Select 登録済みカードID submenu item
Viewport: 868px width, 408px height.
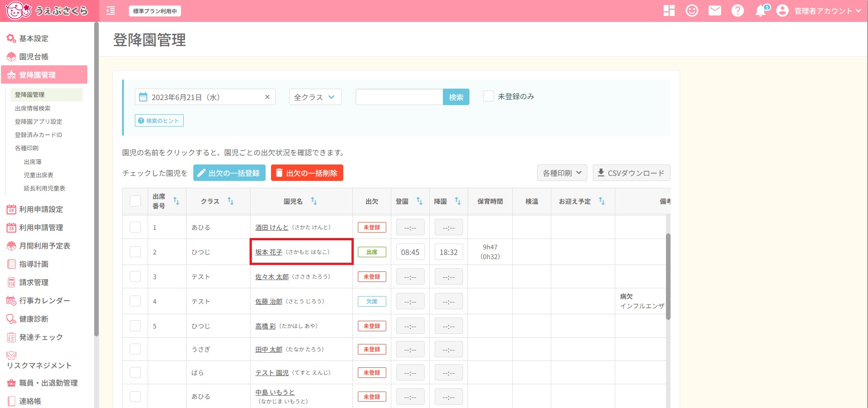(x=38, y=135)
